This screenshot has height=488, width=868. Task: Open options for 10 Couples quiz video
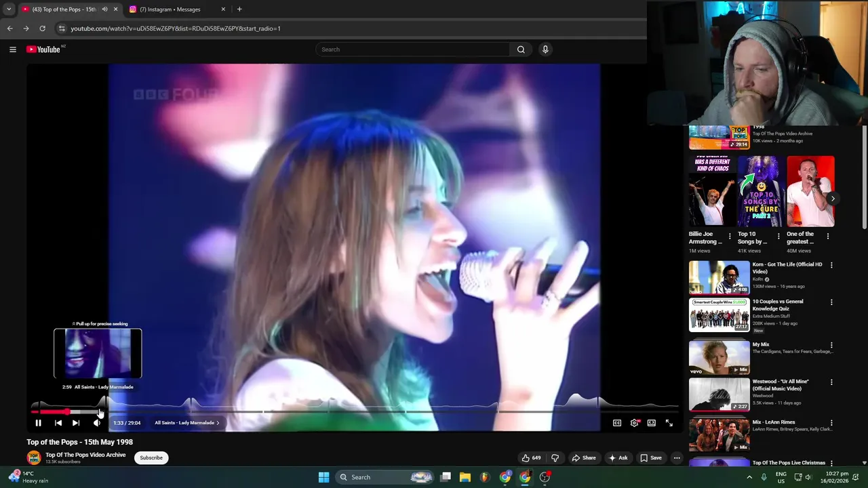click(831, 302)
